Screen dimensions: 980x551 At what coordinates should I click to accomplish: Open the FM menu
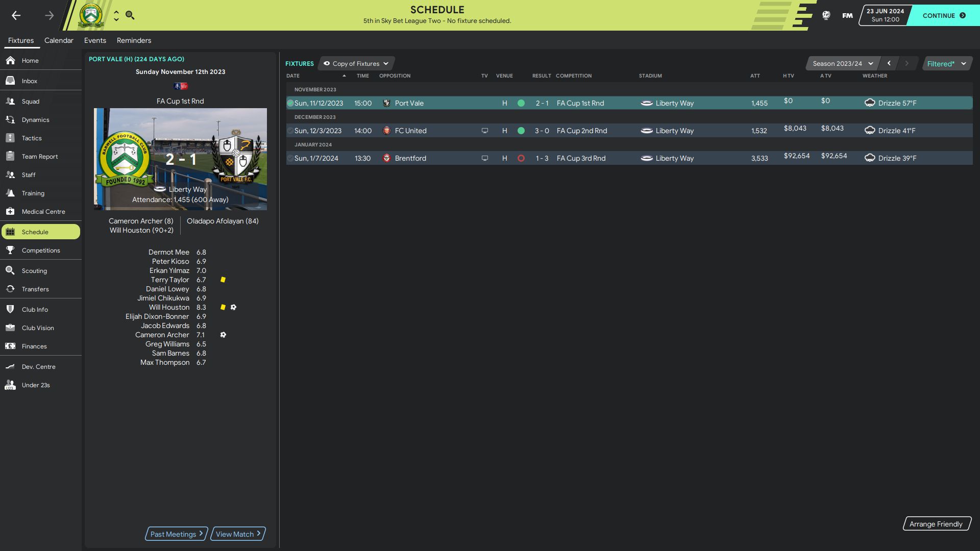point(847,15)
